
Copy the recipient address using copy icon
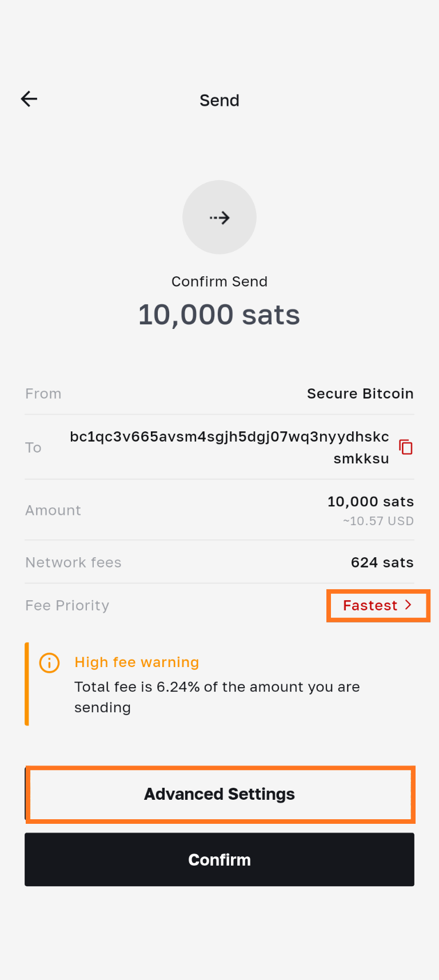406,447
